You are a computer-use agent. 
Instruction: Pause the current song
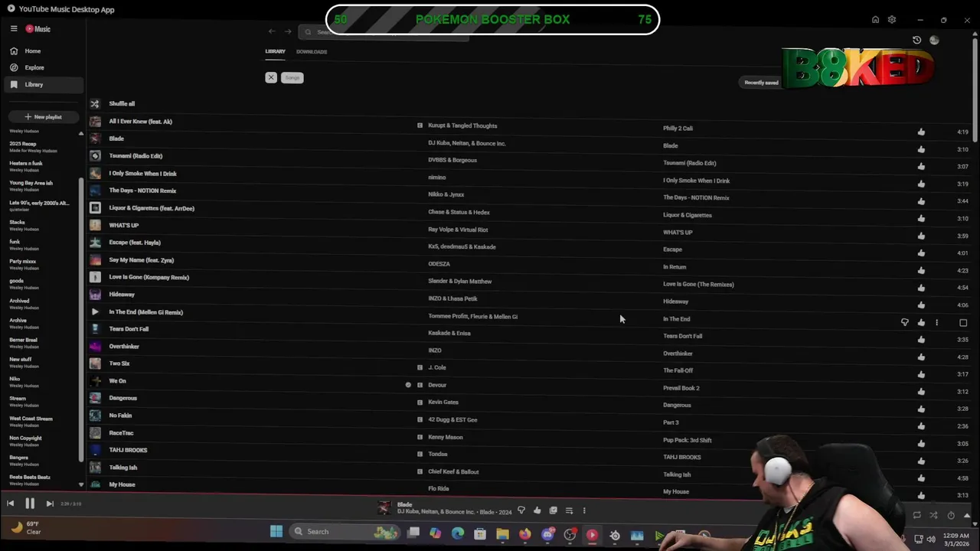coord(30,504)
